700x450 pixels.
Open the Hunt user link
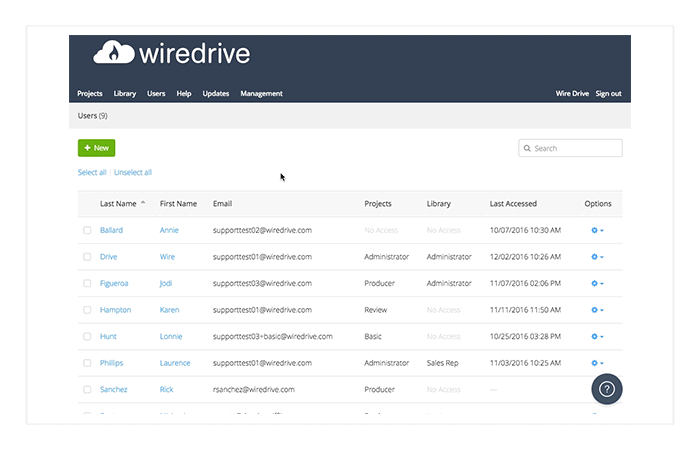click(108, 337)
